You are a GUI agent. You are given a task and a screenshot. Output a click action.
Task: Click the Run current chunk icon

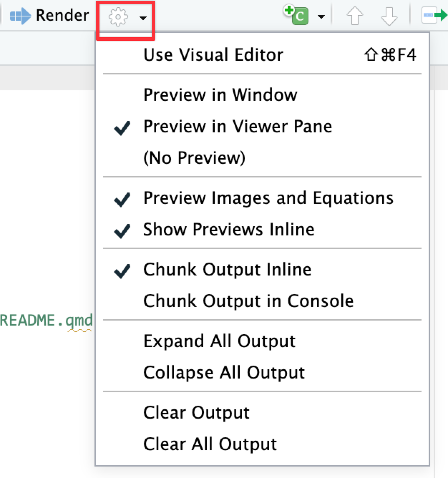tap(434, 15)
